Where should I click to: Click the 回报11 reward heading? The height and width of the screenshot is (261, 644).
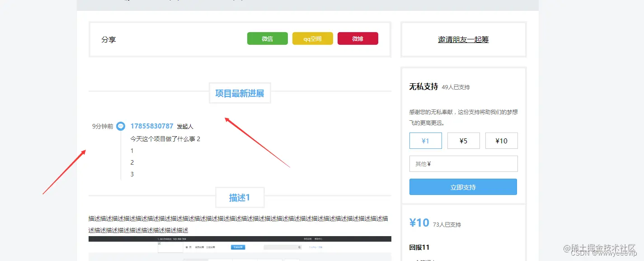(x=419, y=247)
